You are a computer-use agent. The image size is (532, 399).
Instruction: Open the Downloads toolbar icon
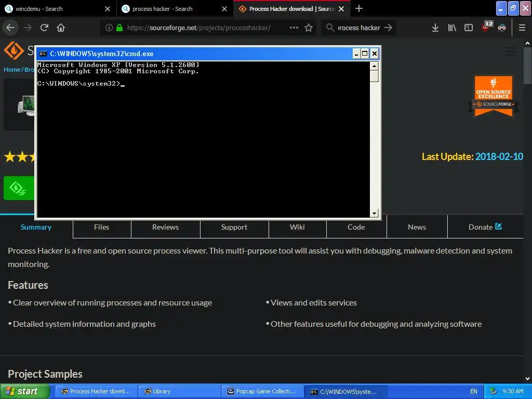tap(435, 28)
